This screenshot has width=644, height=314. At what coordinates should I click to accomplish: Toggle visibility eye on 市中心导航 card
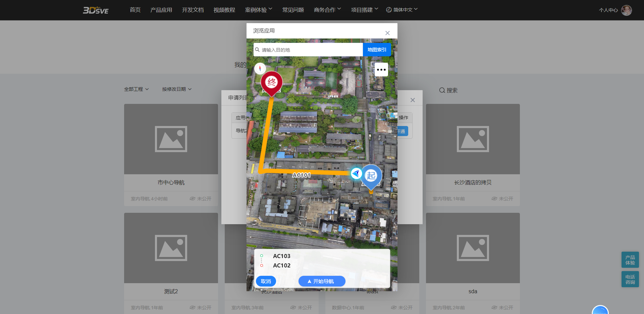(x=193, y=199)
